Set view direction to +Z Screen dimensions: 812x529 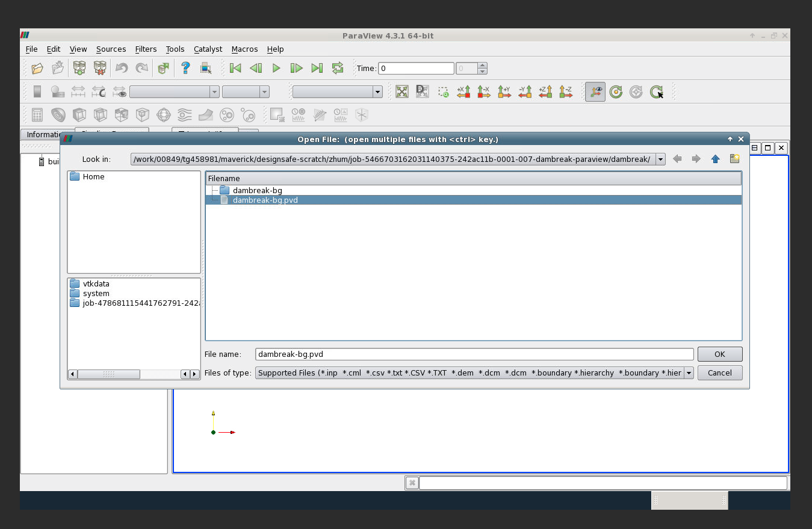tap(545, 91)
